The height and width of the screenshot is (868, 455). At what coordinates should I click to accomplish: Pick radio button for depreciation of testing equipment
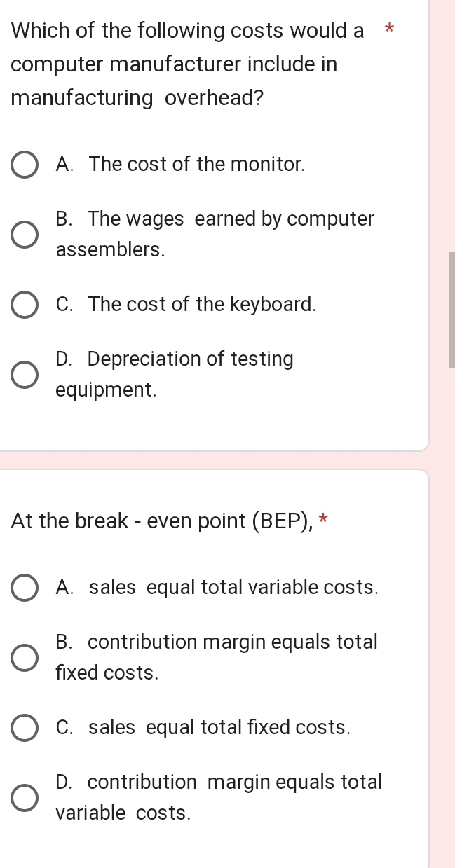coord(25,375)
